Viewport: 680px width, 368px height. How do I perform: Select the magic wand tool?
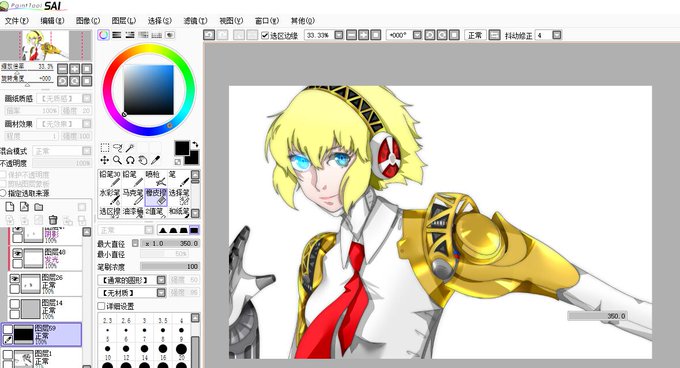pos(130,148)
